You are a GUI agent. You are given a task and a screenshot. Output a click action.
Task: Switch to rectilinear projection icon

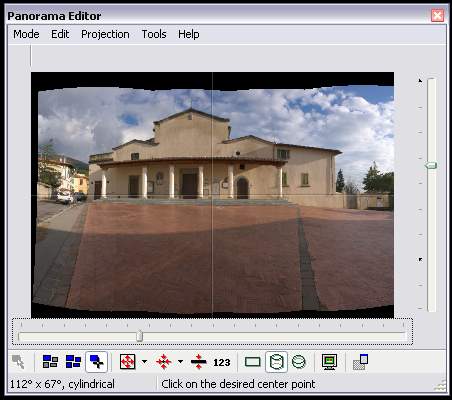pos(253,362)
